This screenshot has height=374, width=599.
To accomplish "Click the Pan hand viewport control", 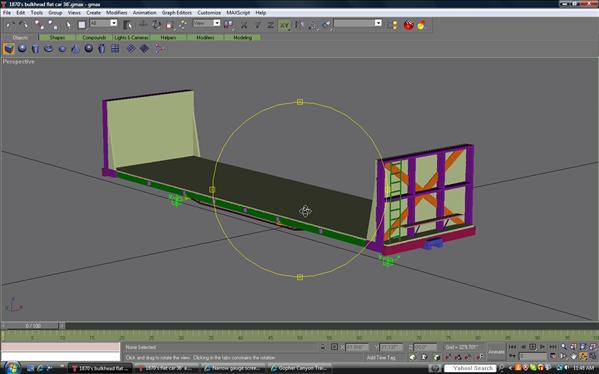I will pos(574,356).
